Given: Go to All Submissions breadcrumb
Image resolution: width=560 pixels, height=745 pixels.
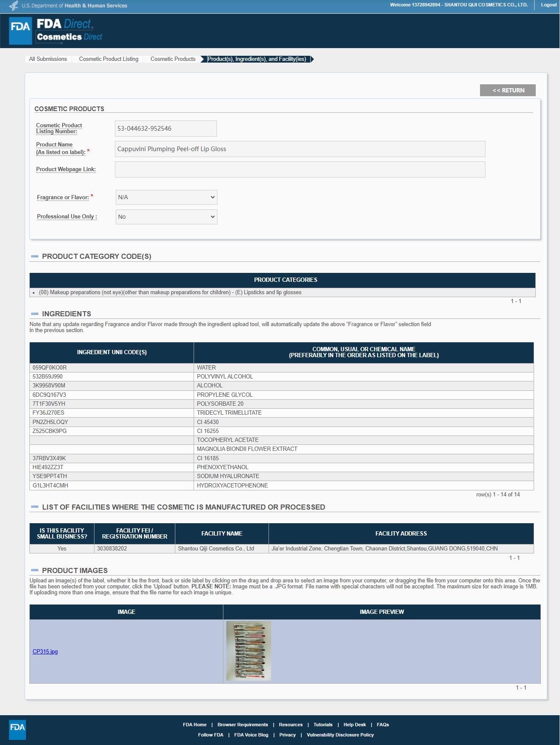Looking at the screenshot, I should (48, 59).
